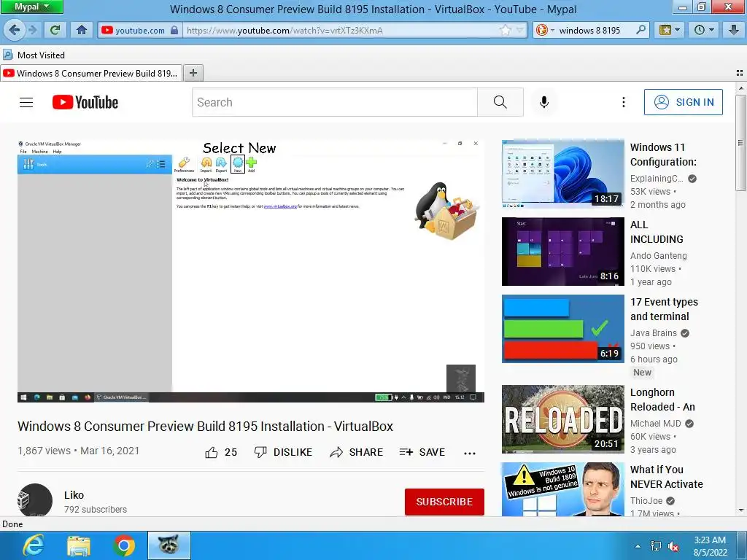Open the 17 Event types and terminal title
747x560 pixels.
[664, 309]
